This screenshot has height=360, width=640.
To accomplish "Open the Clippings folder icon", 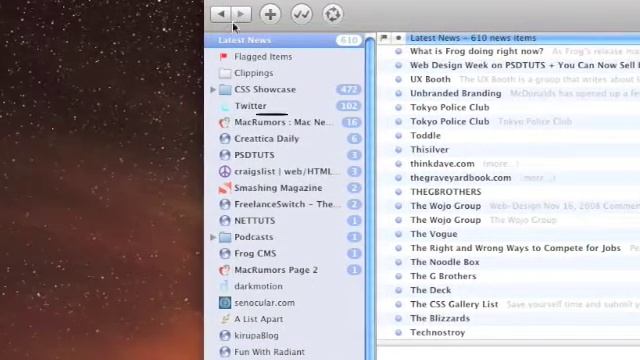I will click(225, 73).
